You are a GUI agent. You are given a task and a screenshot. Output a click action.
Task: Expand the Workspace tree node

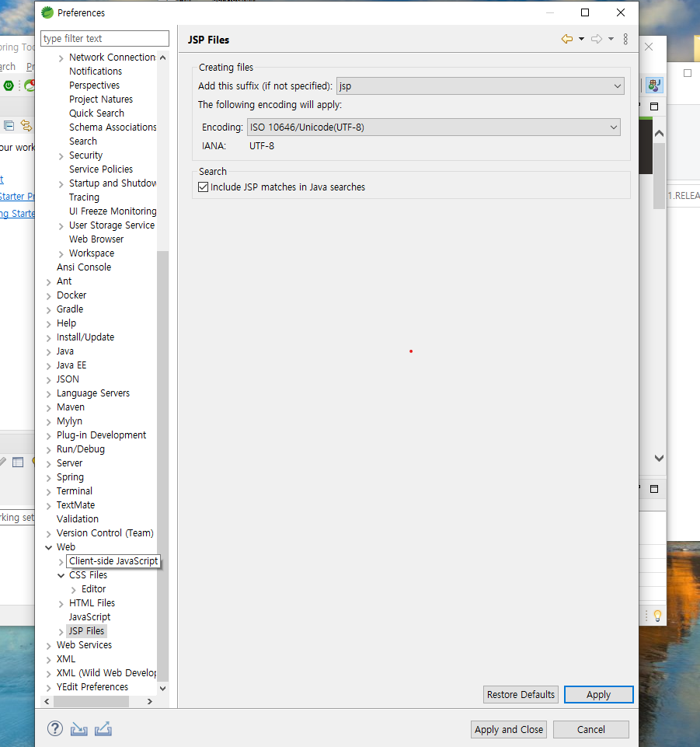[61, 254]
